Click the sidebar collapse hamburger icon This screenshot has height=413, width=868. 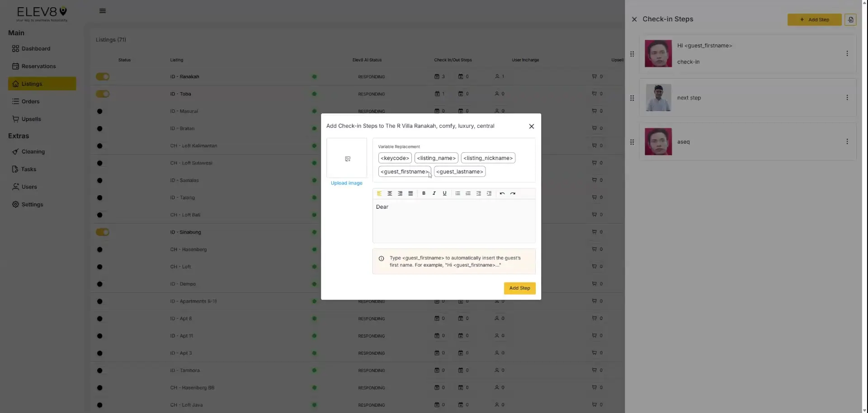tap(103, 11)
